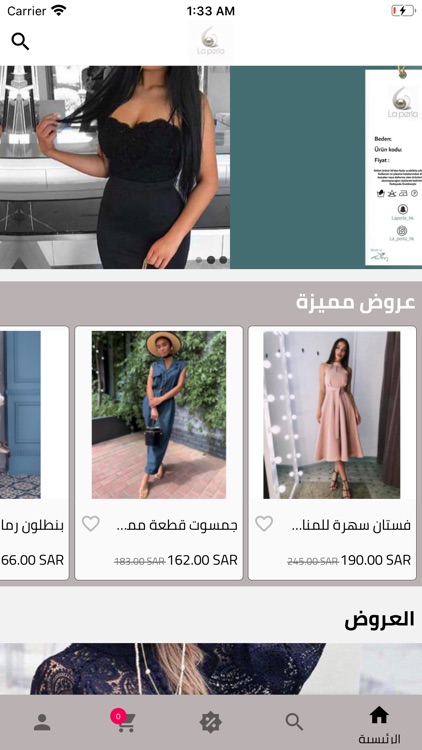The width and height of the screenshot is (422, 750).
Task: Tap the 190.00 SAR dress price
Action: pyautogui.click(x=376, y=560)
